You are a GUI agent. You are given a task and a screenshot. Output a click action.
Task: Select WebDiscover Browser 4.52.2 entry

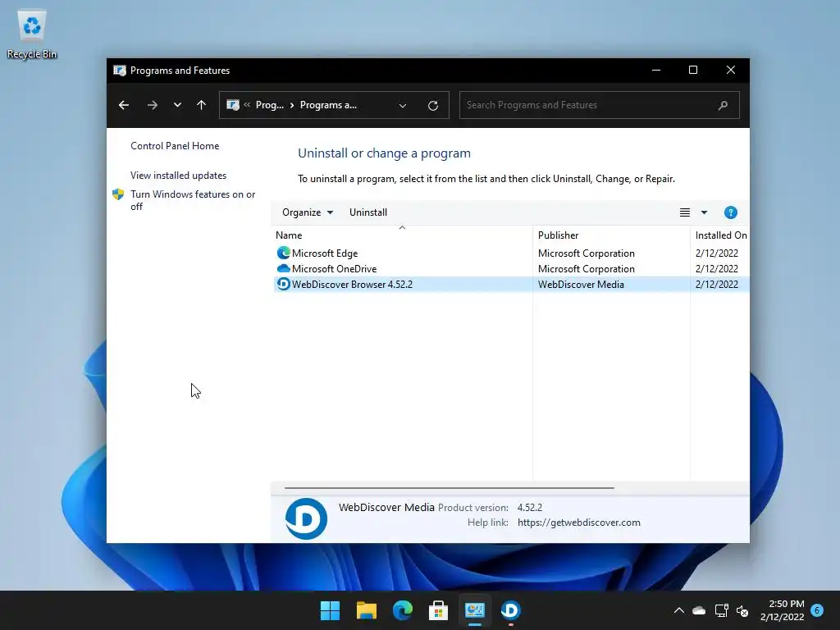[511, 284]
